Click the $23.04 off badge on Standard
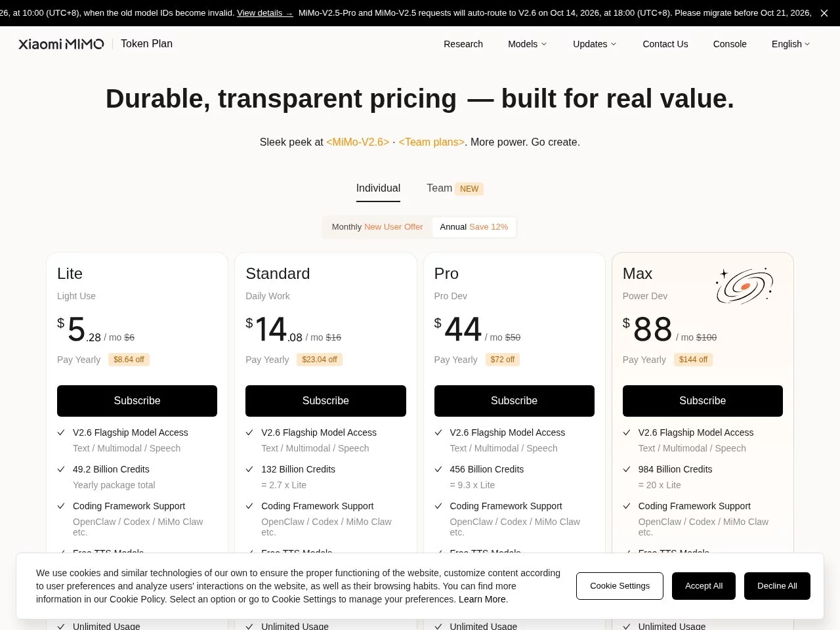 pos(320,360)
